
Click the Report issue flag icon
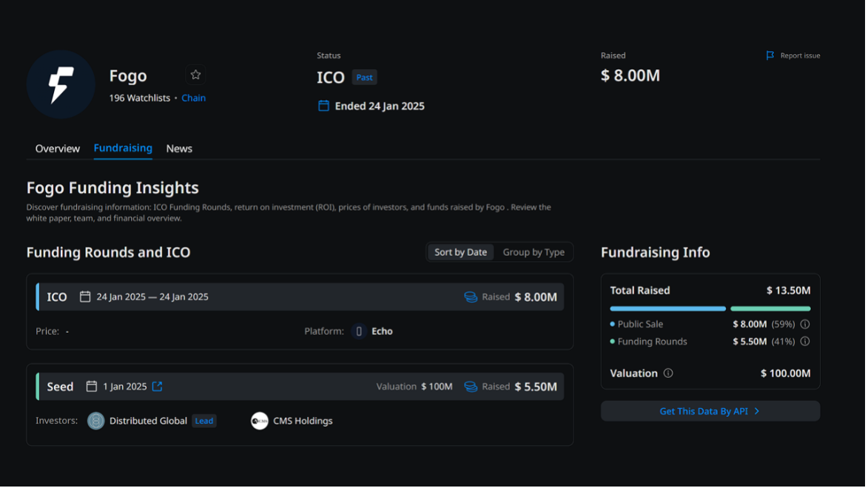click(770, 55)
